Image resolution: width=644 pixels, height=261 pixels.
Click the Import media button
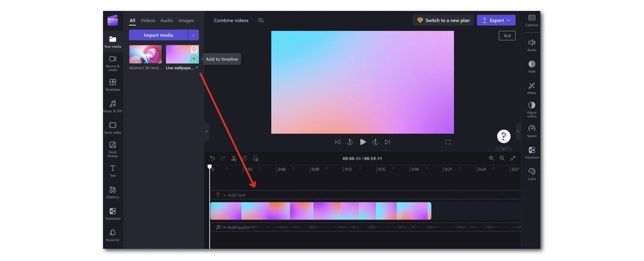pos(158,35)
